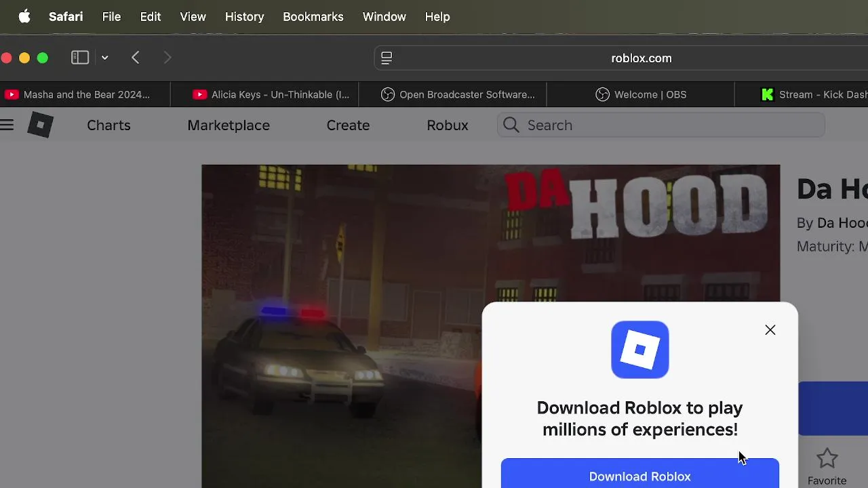The height and width of the screenshot is (488, 868).
Task: Open the History menu
Action: pyautogui.click(x=244, y=16)
